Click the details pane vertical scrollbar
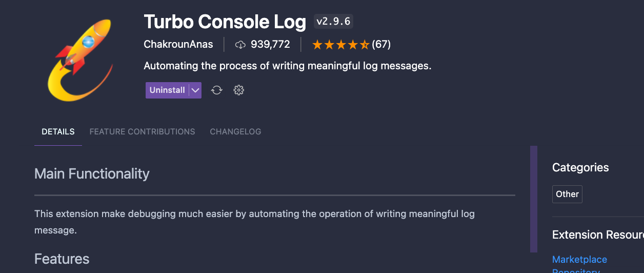Viewport: 644px width, 273px height. coord(534,199)
